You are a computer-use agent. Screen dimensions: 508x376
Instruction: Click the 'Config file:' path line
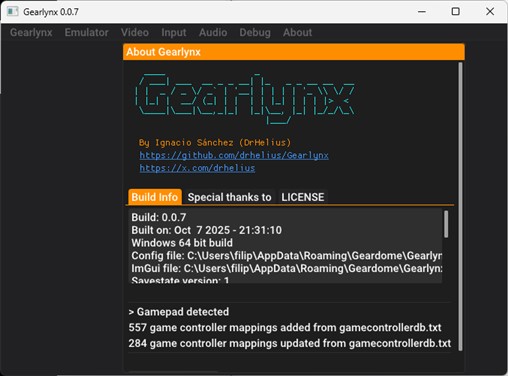[x=287, y=256]
